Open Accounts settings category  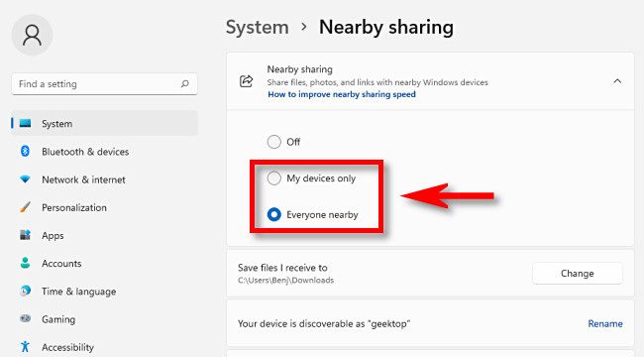click(104, 263)
